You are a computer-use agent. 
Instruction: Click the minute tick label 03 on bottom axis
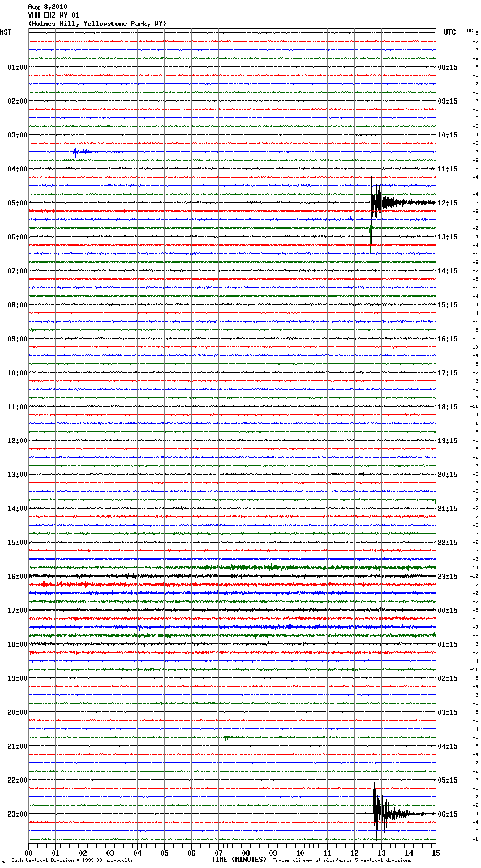(110, 853)
